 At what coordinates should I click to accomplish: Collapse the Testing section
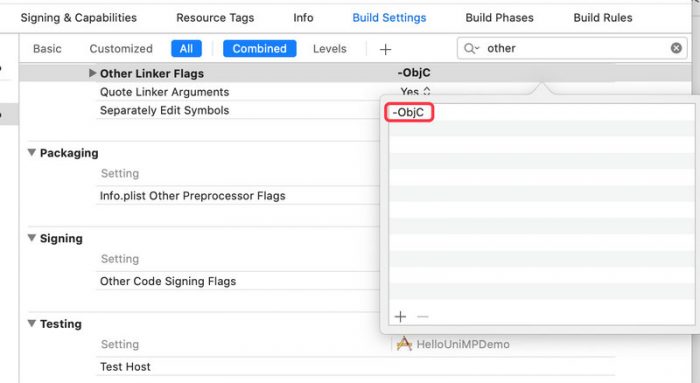coord(32,323)
